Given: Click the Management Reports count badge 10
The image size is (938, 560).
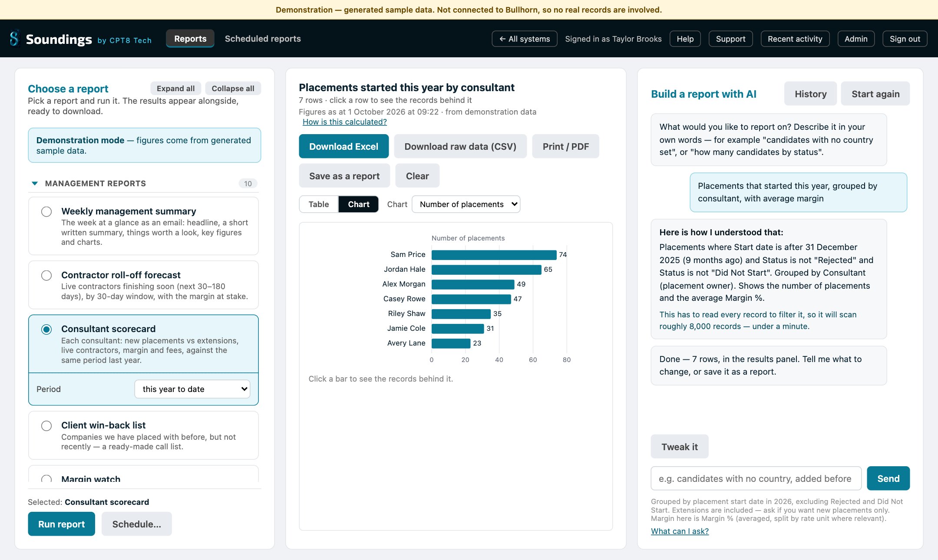Looking at the screenshot, I should [x=248, y=184].
